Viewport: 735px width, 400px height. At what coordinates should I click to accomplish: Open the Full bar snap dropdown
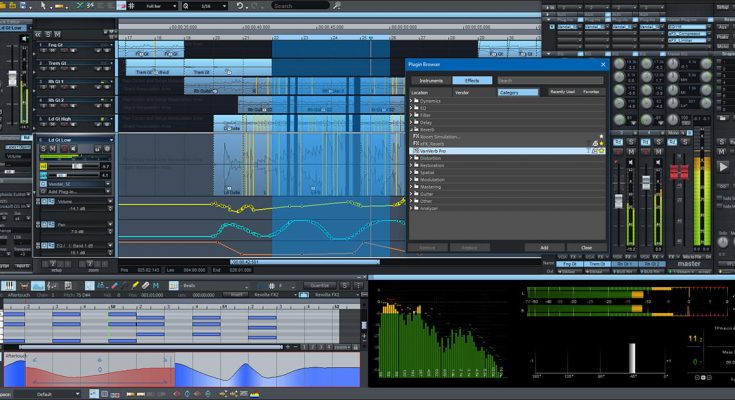[159, 5]
